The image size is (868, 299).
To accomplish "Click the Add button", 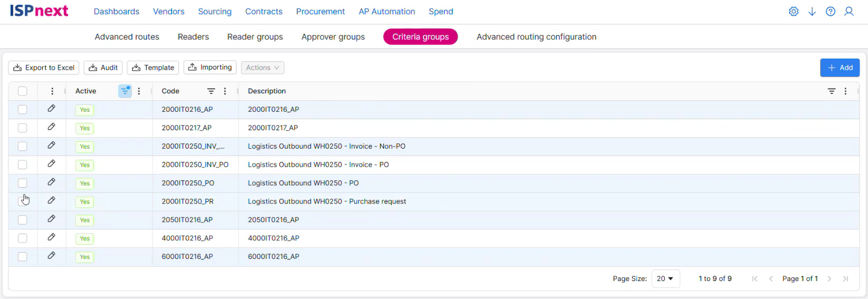I will click(x=840, y=67).
